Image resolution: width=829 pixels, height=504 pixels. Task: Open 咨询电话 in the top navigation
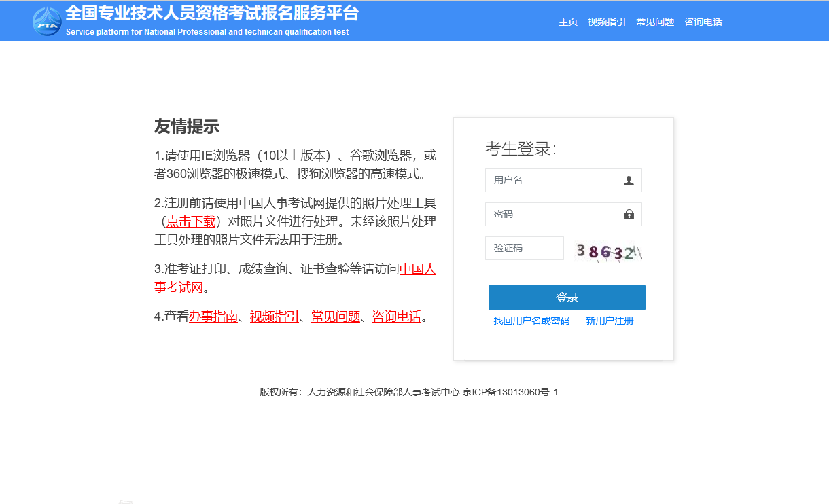click(703, 21)
